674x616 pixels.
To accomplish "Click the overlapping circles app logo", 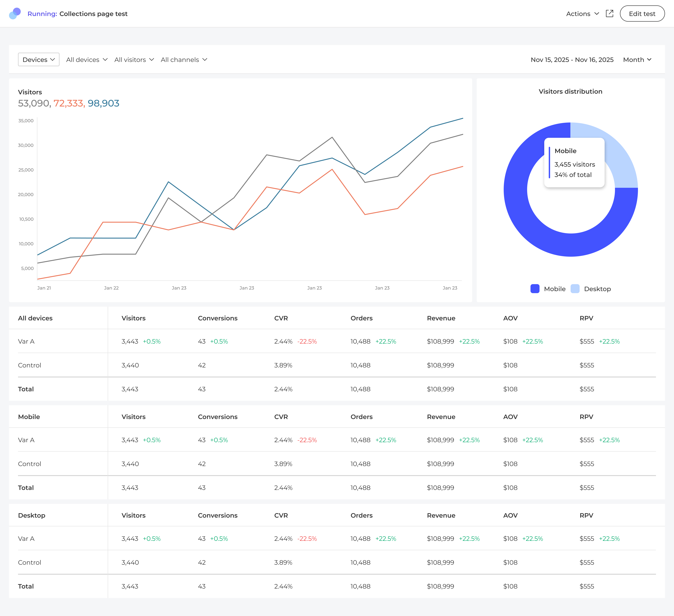I will 15,14.
